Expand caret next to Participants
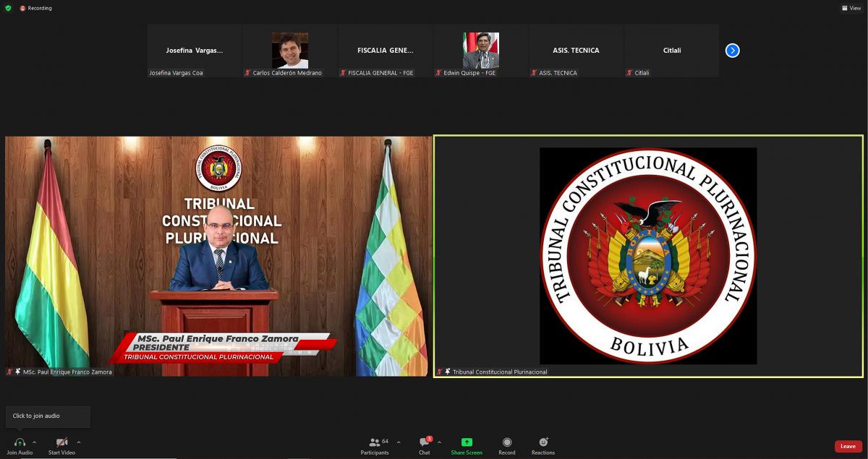Viewport: 868px width, 459px height. [399, 442]
